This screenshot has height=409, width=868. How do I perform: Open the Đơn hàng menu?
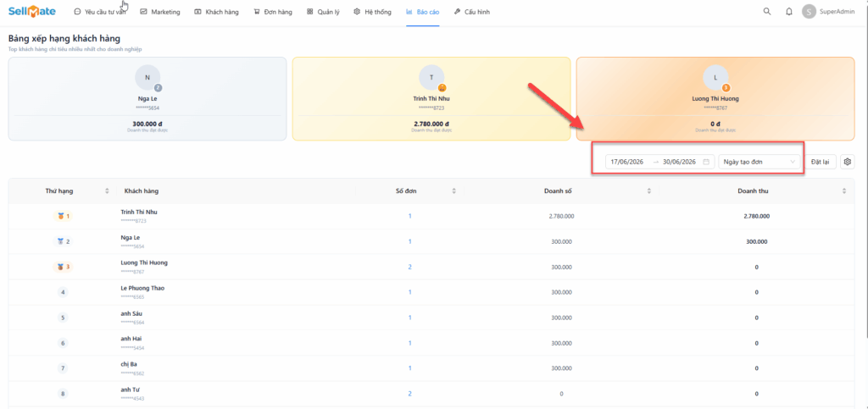(273, 12)
